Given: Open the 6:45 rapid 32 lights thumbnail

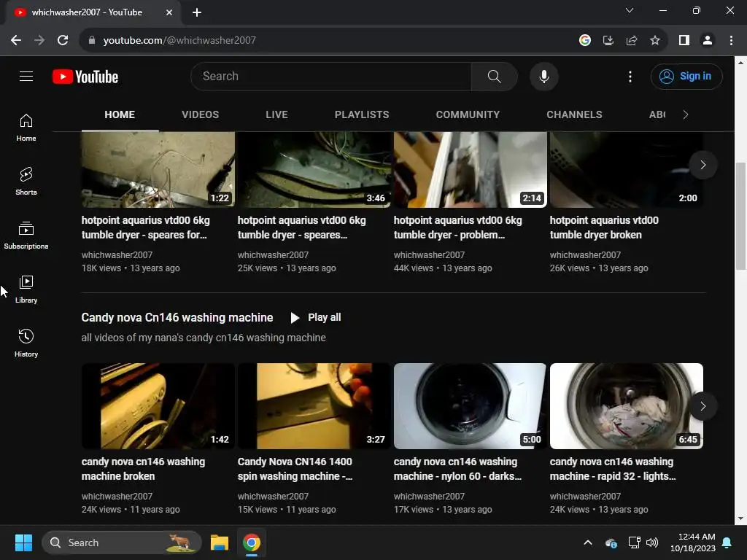Looking at the screenshot, I should click(627, 406).
